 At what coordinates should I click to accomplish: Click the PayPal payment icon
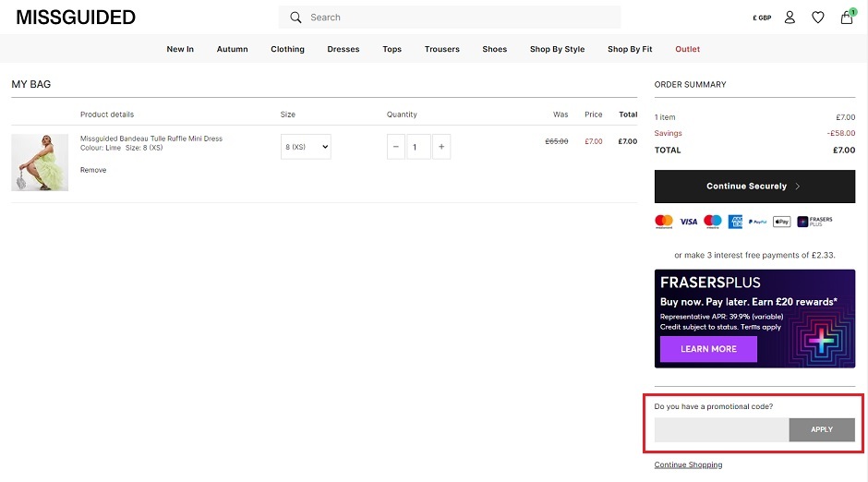[x=757, y=222]
